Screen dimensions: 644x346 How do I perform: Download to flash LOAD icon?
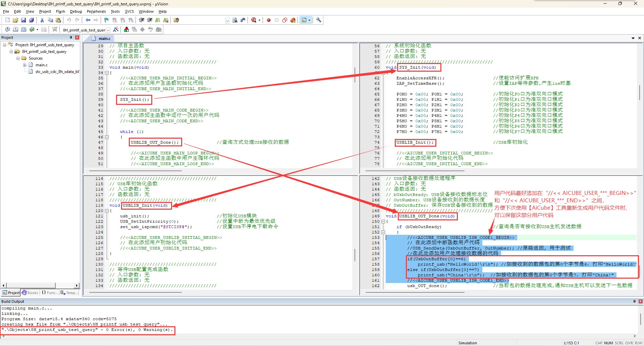[55, 29]
